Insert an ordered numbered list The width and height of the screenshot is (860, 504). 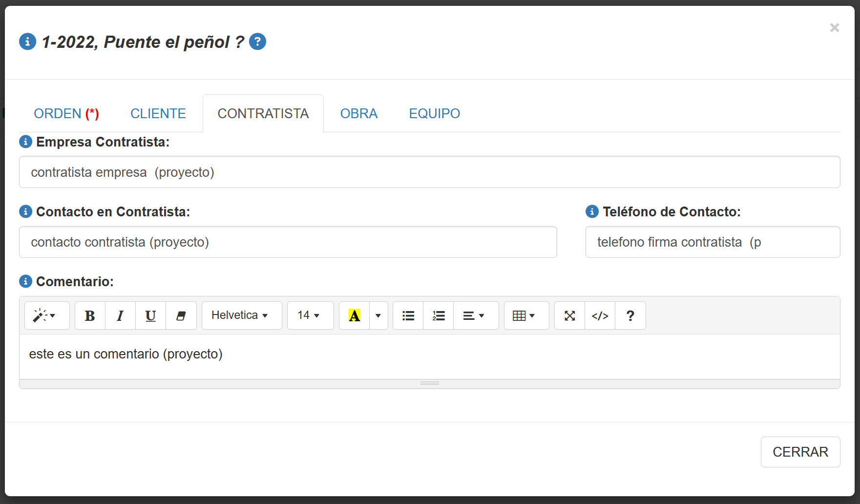click(438, 315)
